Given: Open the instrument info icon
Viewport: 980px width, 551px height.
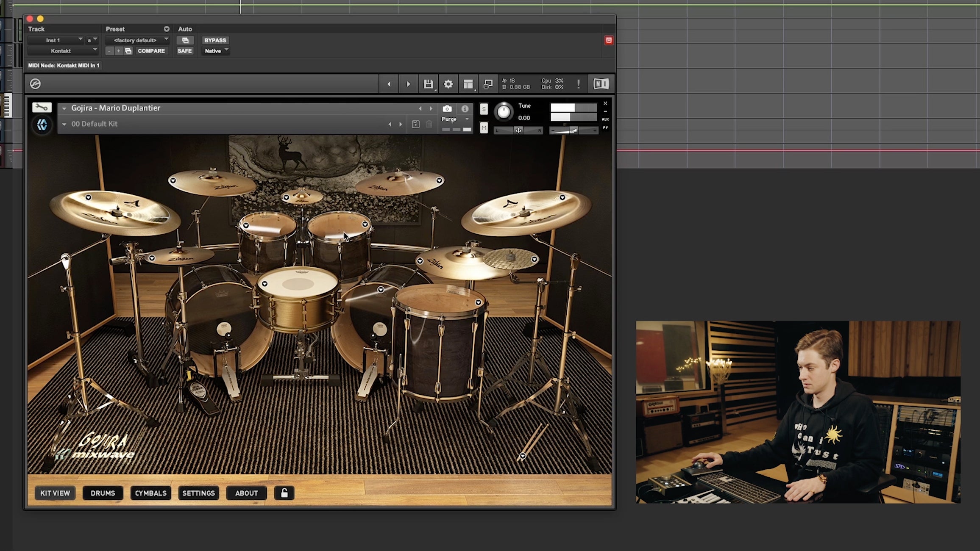Looking at the screenshot, I should pyautogui.click(x=465, y=109).
